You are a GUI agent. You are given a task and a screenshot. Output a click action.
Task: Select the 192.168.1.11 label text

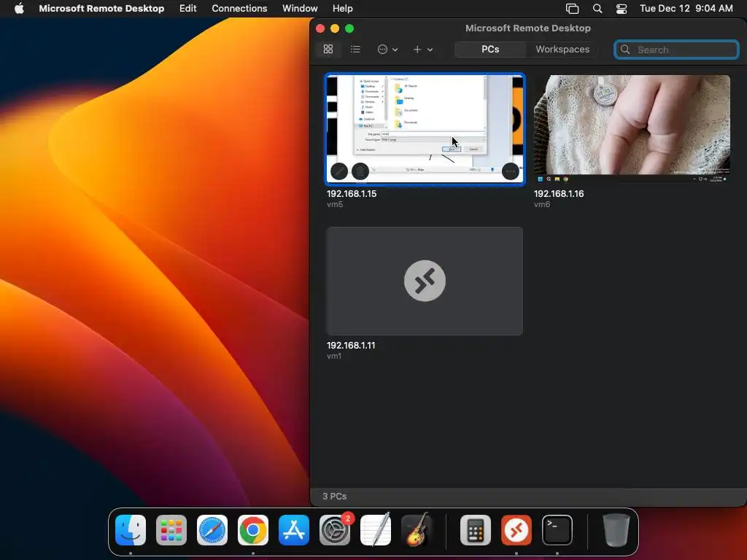coord(351,346)
